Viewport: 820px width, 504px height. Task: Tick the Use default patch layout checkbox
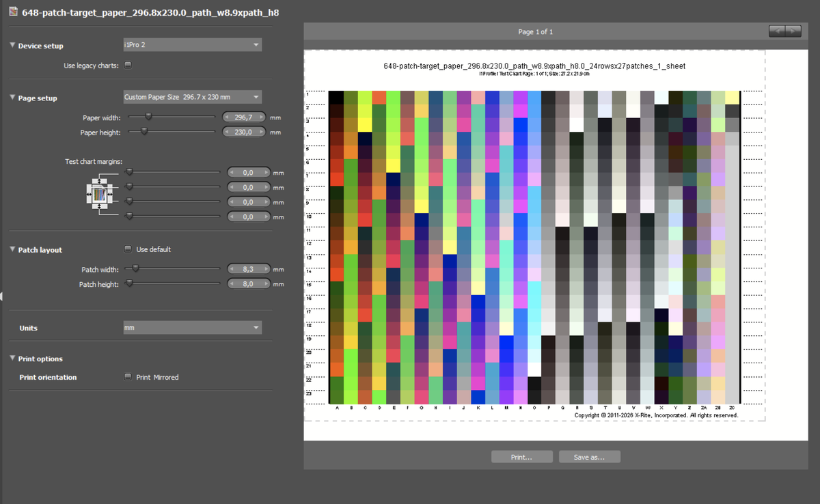point(127,249)
